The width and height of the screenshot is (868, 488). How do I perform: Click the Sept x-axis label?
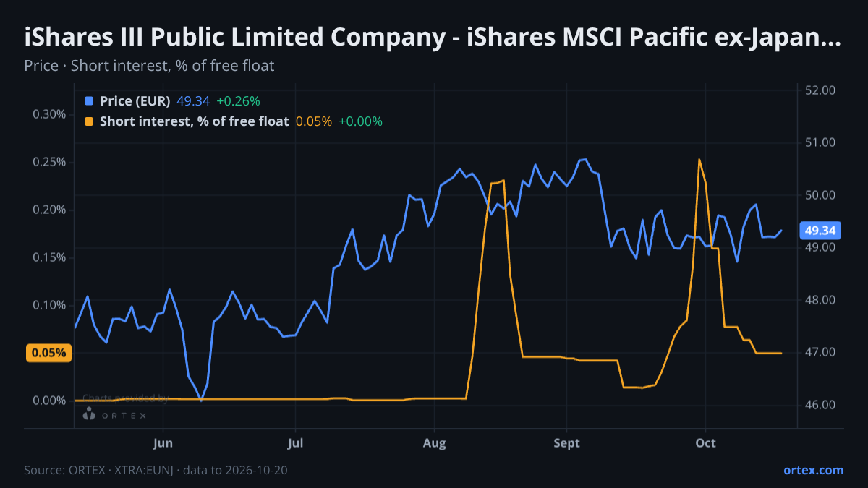tap(566, 443)
